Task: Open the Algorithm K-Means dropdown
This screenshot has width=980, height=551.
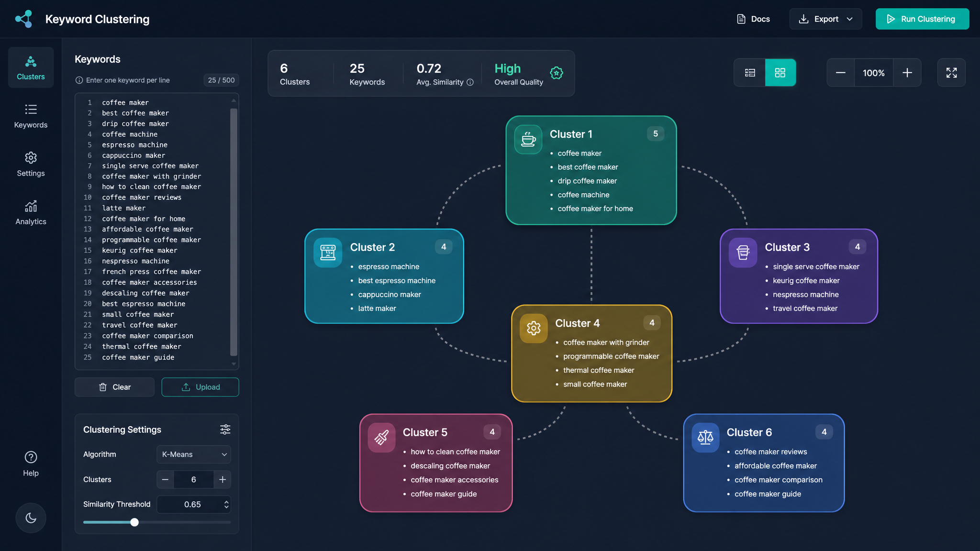Action: click(x=194, y=454)
